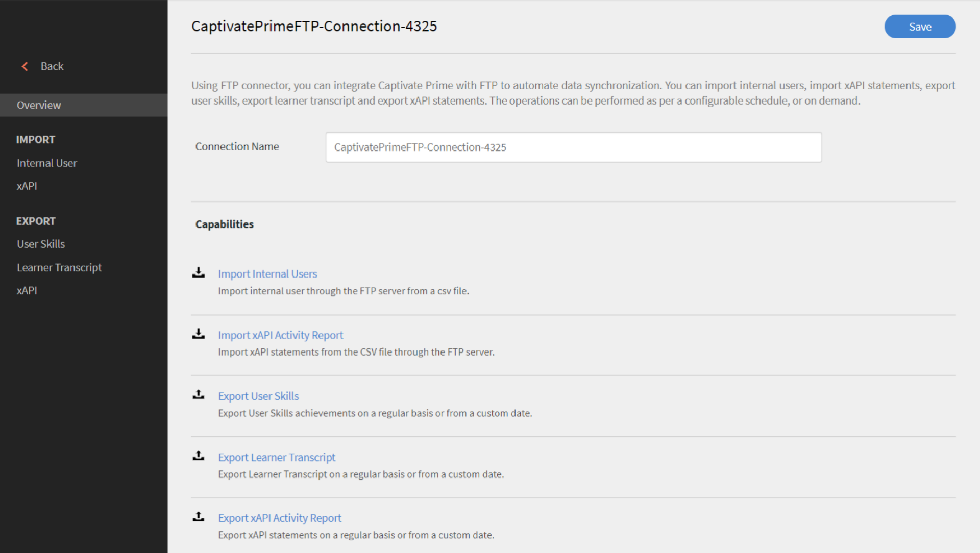This screenshot has width=980, height=553.
Task: Open Learner Transcript in sidebar
Action: coord(59,268)
